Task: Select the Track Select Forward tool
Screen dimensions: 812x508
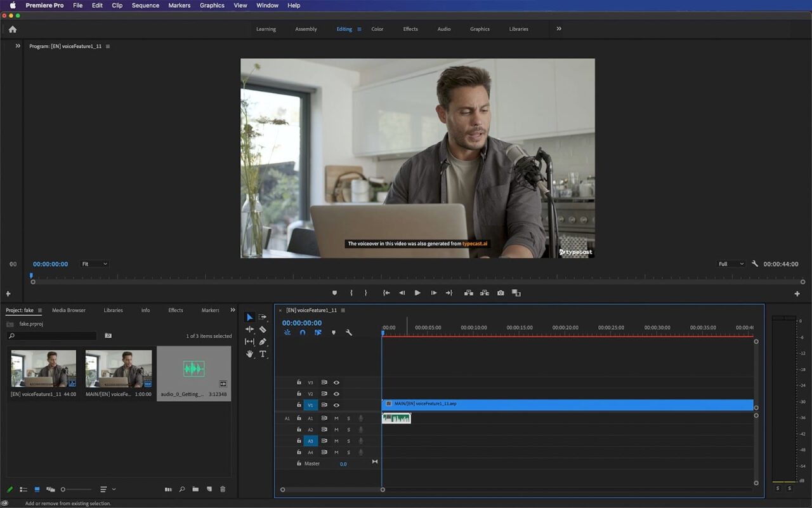Action: (x=263, y=317)
